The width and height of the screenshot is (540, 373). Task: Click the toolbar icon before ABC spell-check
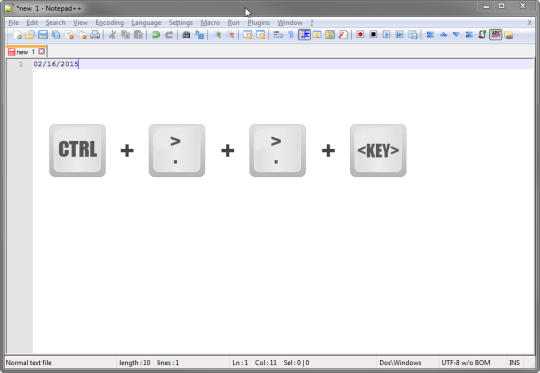coord(482,35)
